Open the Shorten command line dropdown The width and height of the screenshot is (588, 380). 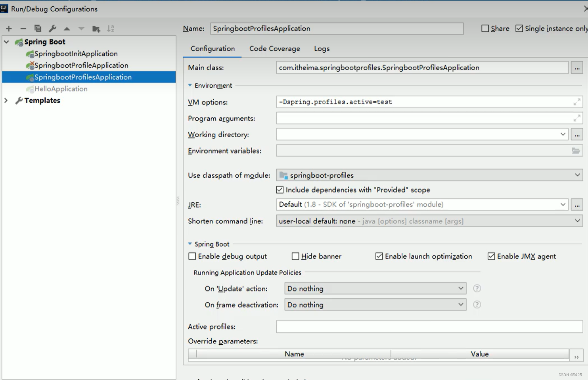429,221
